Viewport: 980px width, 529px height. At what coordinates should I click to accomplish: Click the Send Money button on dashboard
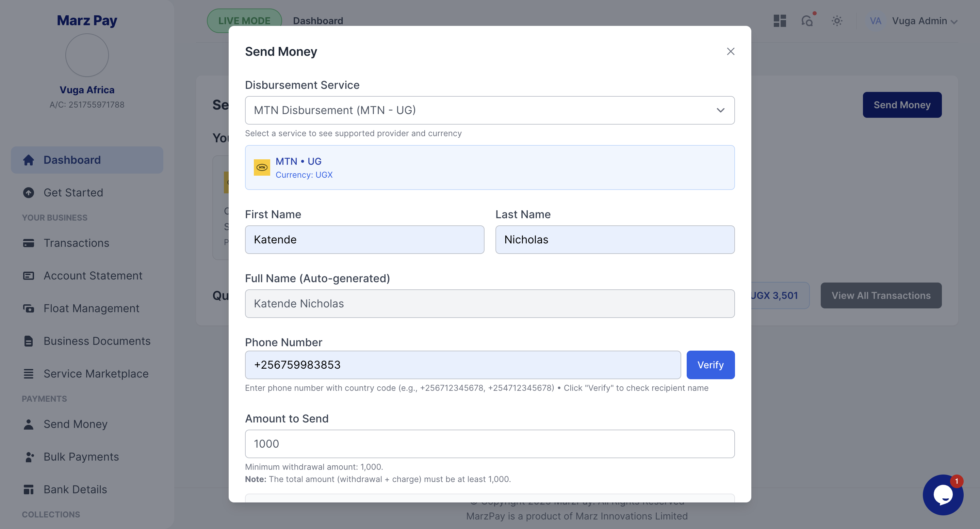902,105
